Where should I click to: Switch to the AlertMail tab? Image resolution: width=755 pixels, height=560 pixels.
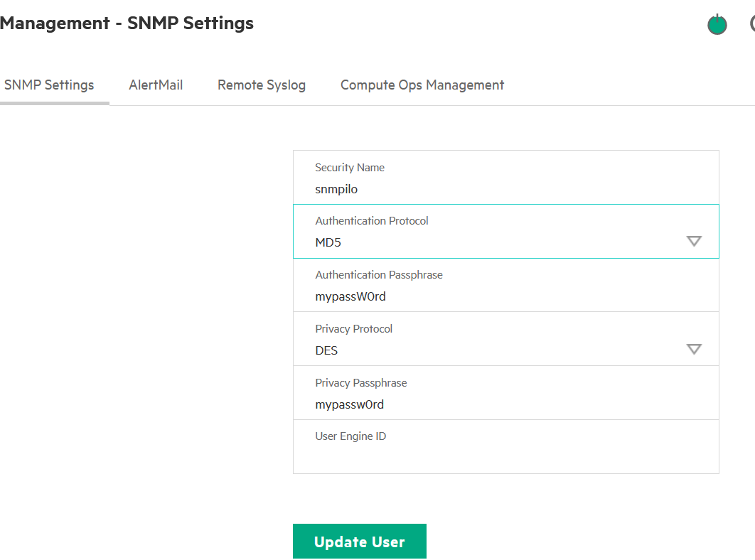156,85
